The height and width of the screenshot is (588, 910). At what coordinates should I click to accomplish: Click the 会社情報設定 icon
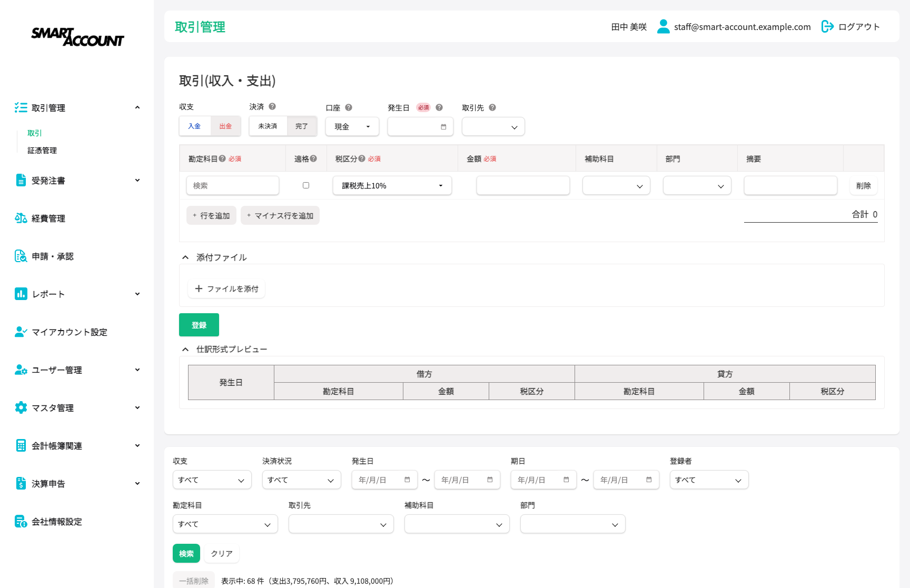point(21,521)
